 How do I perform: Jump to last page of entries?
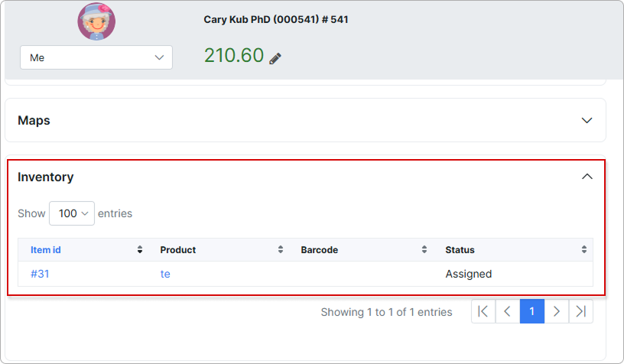(581, 311)
